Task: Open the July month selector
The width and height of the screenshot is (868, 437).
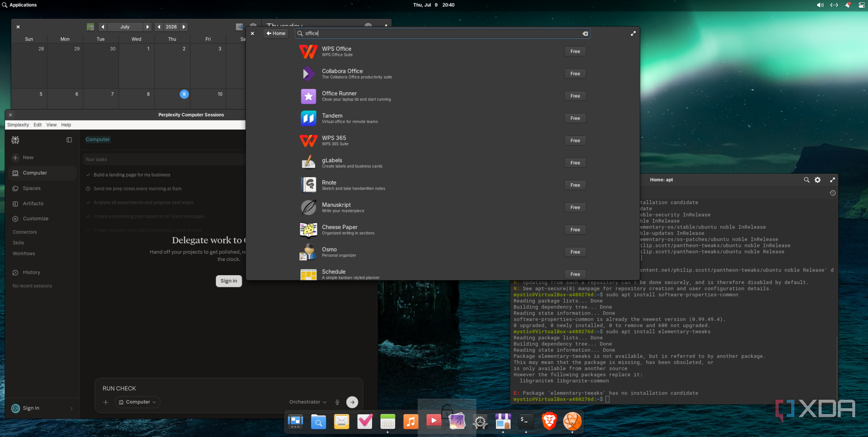Action: [x=125, y=27]
